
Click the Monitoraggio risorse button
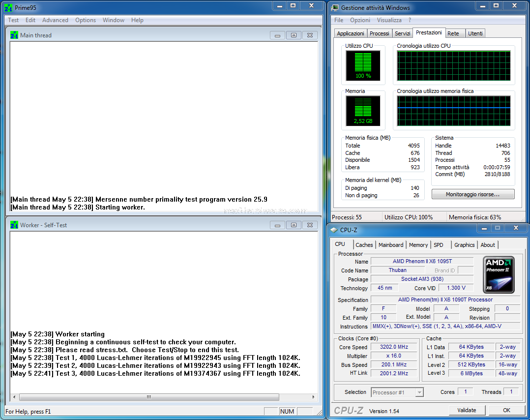pyautogui.click(x=473, y=194)
